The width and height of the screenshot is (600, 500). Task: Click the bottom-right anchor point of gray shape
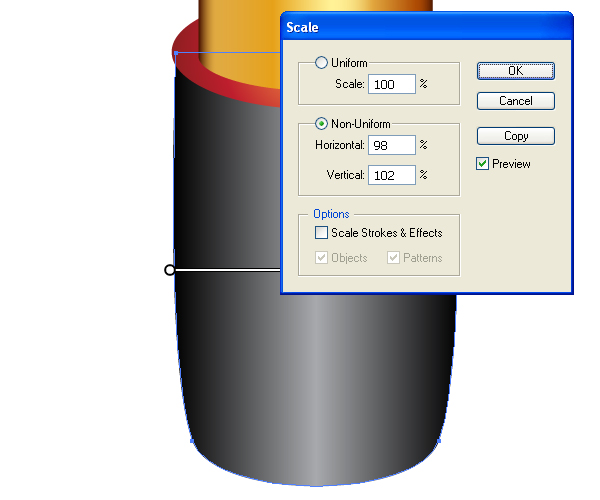[440, 440]
